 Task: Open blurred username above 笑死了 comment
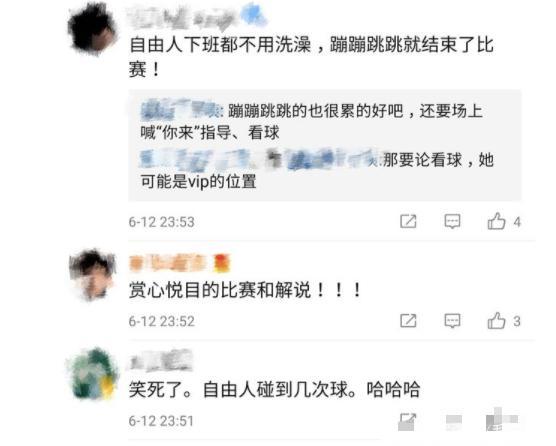pos(161,360)
